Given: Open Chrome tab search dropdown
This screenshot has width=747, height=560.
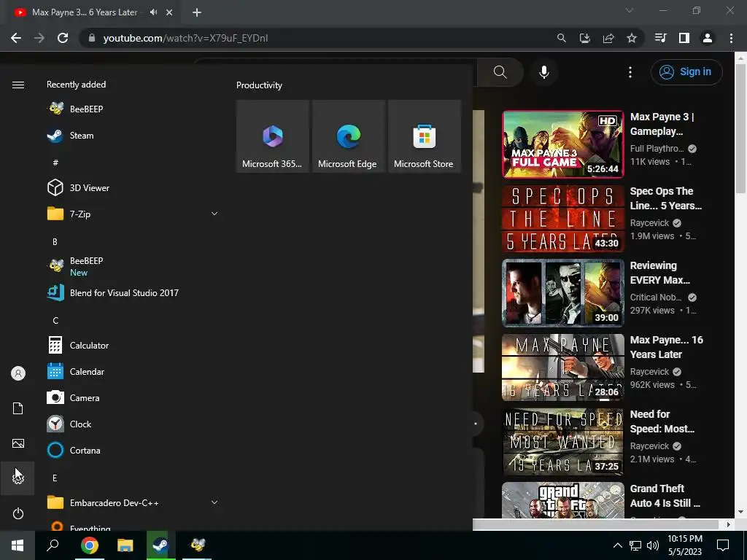Looking at the screenshot, I should click(630, 10).
